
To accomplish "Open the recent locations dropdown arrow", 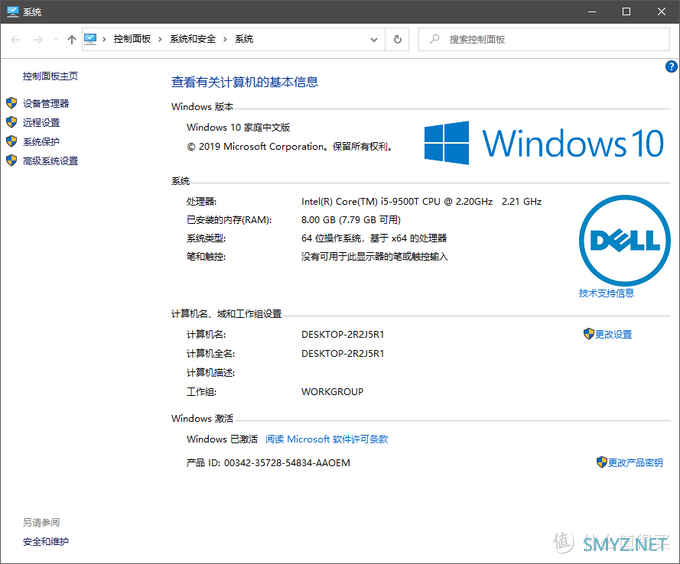I will (56, 40).
